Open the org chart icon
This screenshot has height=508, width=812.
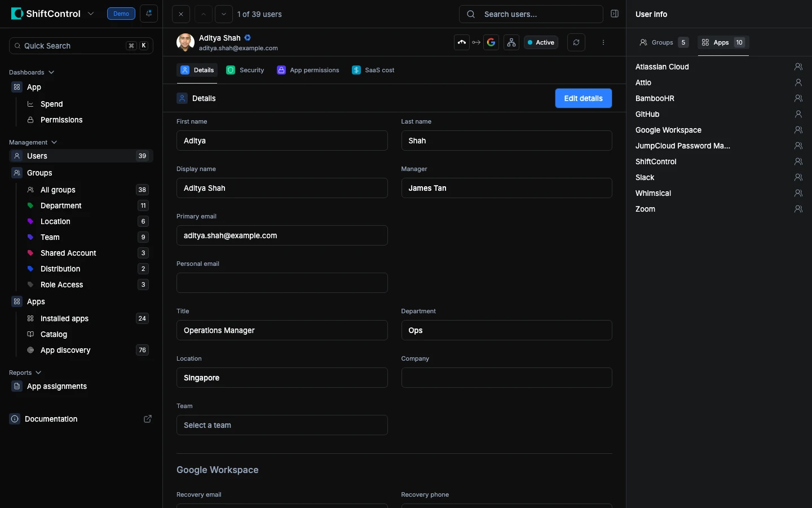(511, 42)
